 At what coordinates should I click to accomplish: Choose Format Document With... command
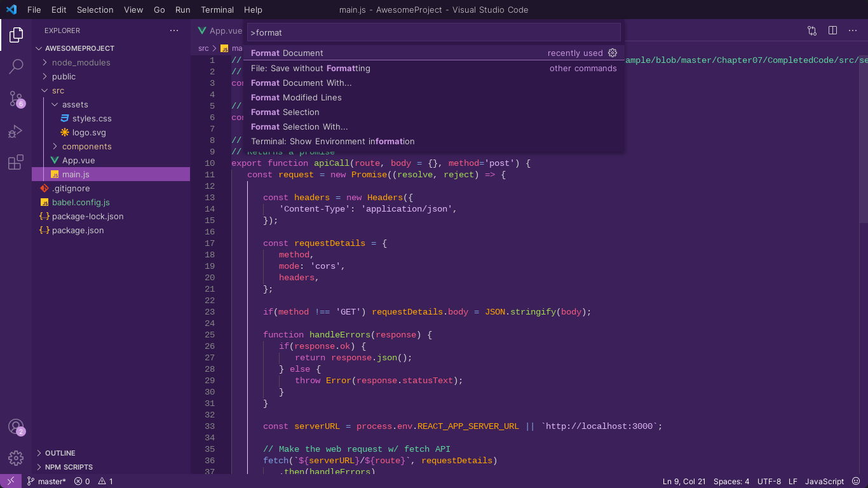433,83
